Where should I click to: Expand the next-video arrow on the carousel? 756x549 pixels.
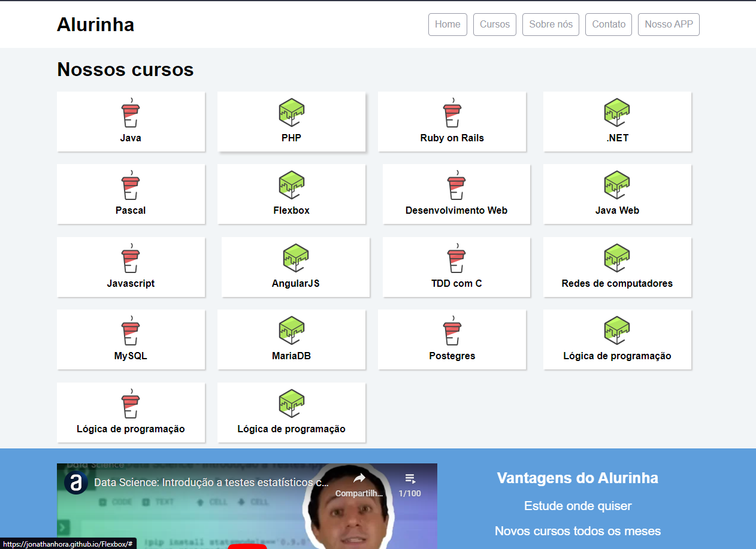point(63,527)
